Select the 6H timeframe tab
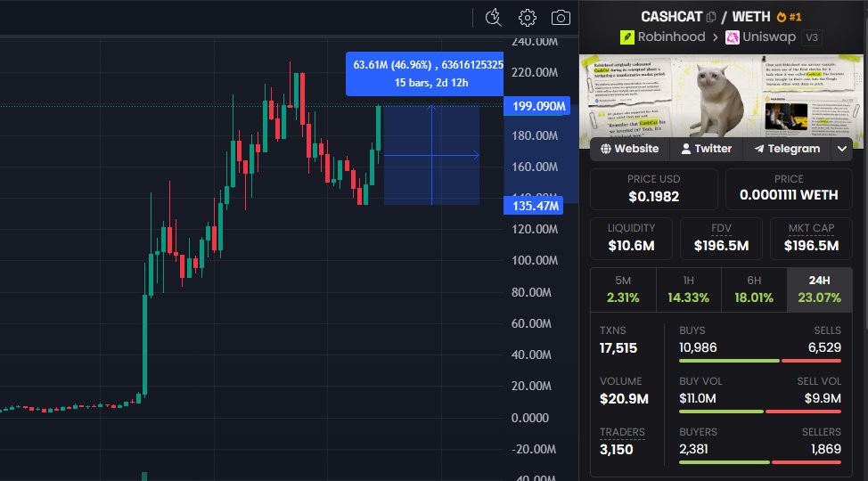The height and width of the screenshot is (481, 868). pos(753,290)
